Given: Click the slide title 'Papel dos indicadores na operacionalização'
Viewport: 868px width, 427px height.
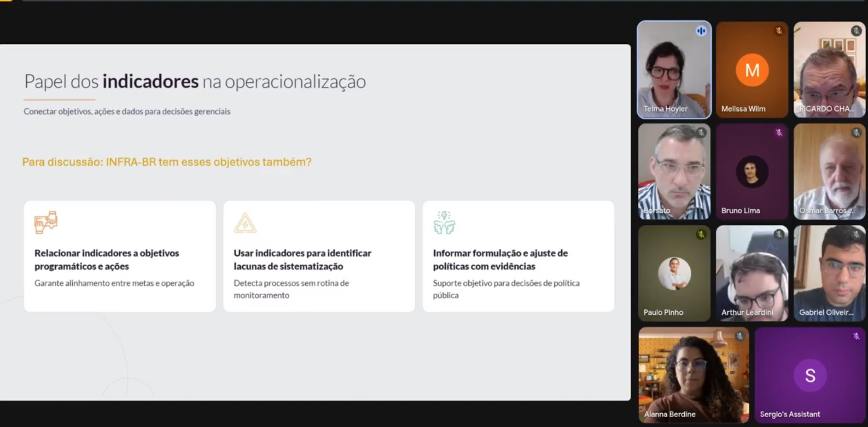Looking at the screenshot, I should tap(195, 81).
